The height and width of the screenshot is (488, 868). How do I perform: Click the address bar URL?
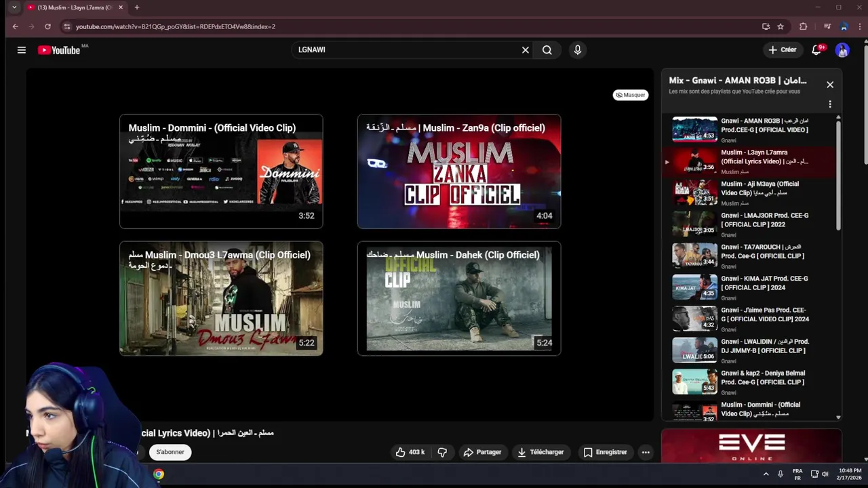176,26
